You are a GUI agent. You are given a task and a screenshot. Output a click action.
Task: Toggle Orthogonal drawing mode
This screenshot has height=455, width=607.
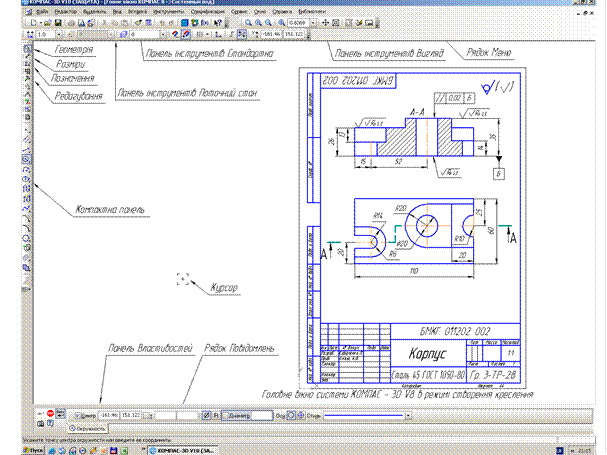coord(231,34)
